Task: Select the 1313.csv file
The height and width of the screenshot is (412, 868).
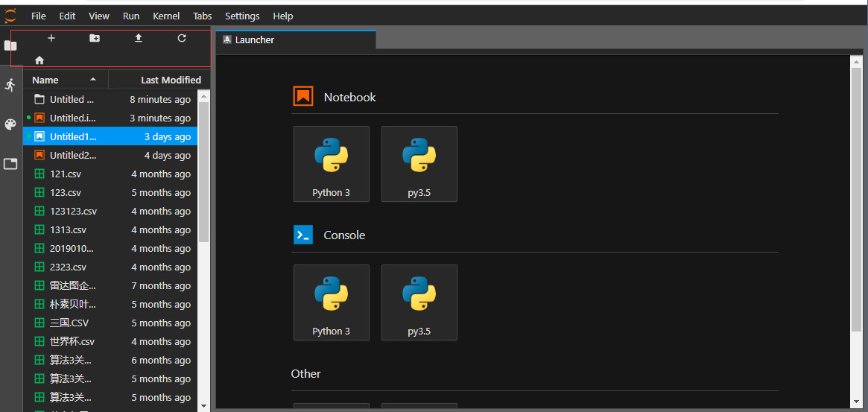Action: (110, 229)
